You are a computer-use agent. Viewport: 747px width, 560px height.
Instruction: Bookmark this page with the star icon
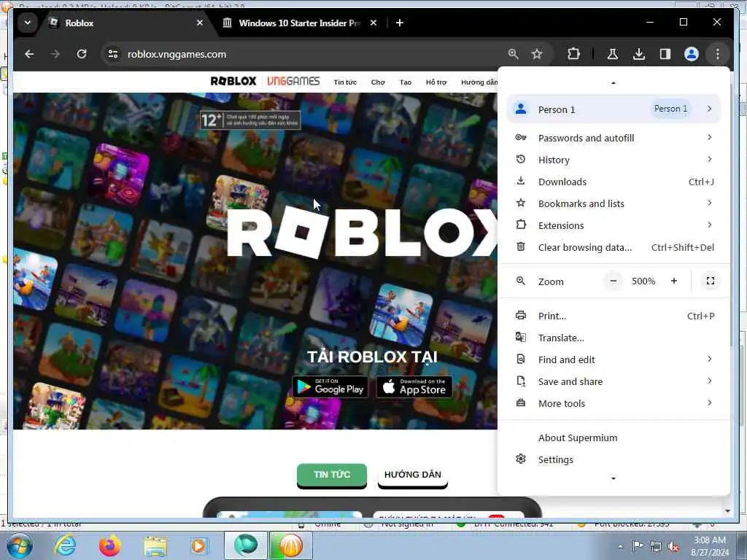click(537, 54)
